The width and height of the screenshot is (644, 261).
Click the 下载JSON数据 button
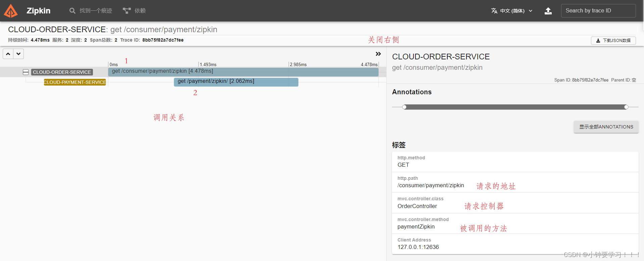coord(613,41)
